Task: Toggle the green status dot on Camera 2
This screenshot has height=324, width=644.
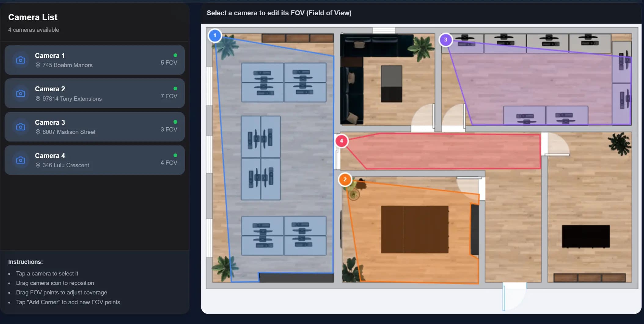Action: point(176,88)
